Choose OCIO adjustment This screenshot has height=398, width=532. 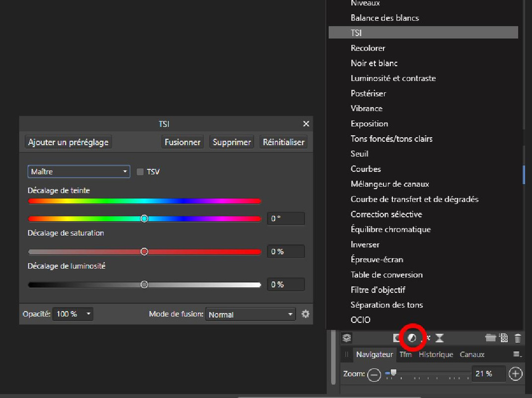(x=423, y=320)
